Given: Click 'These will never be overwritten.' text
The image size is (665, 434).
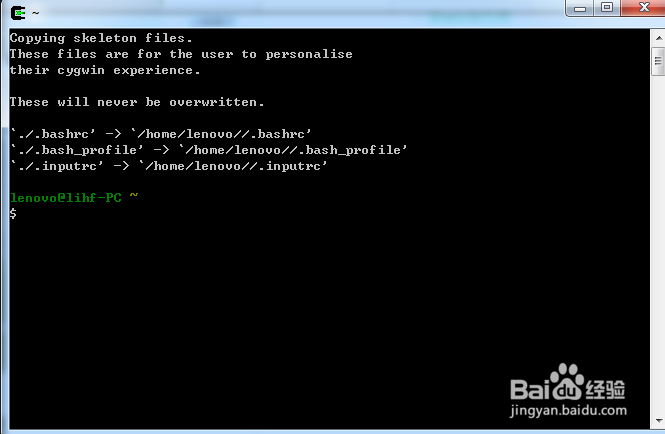Looking at the screenshot, I should point(137,102).
